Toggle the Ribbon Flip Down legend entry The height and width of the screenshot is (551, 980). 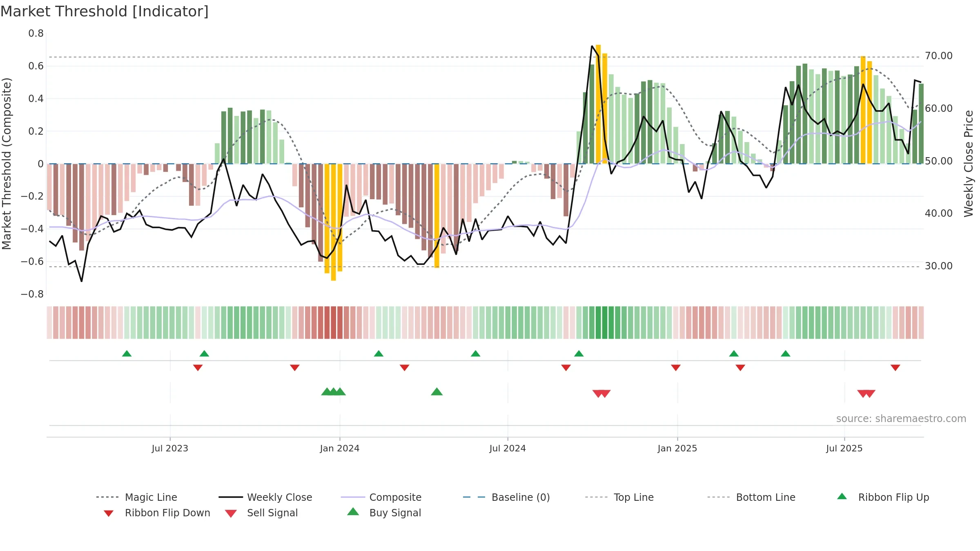pyautogui.click(x=156, y=513)
